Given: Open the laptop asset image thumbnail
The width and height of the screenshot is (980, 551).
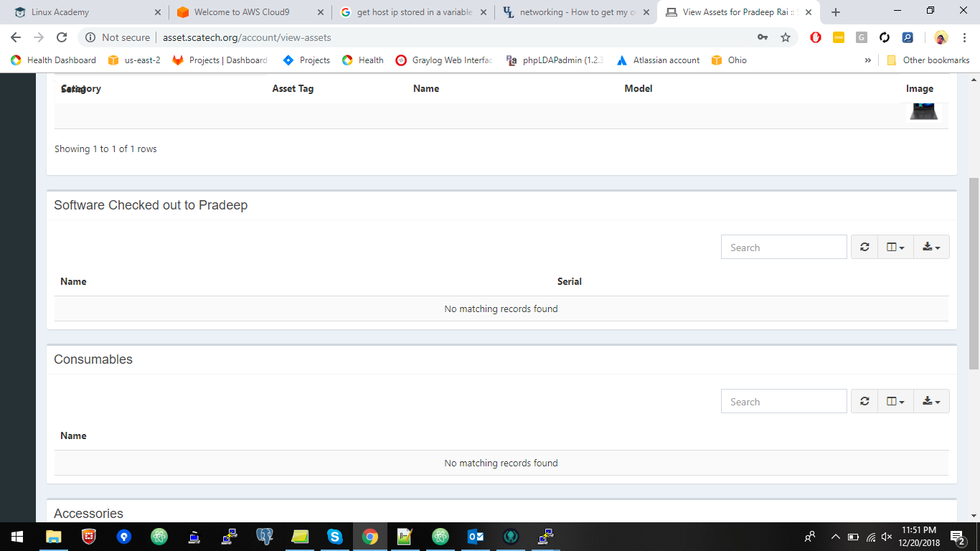Looking at the screenshot, I should point(923,111).
